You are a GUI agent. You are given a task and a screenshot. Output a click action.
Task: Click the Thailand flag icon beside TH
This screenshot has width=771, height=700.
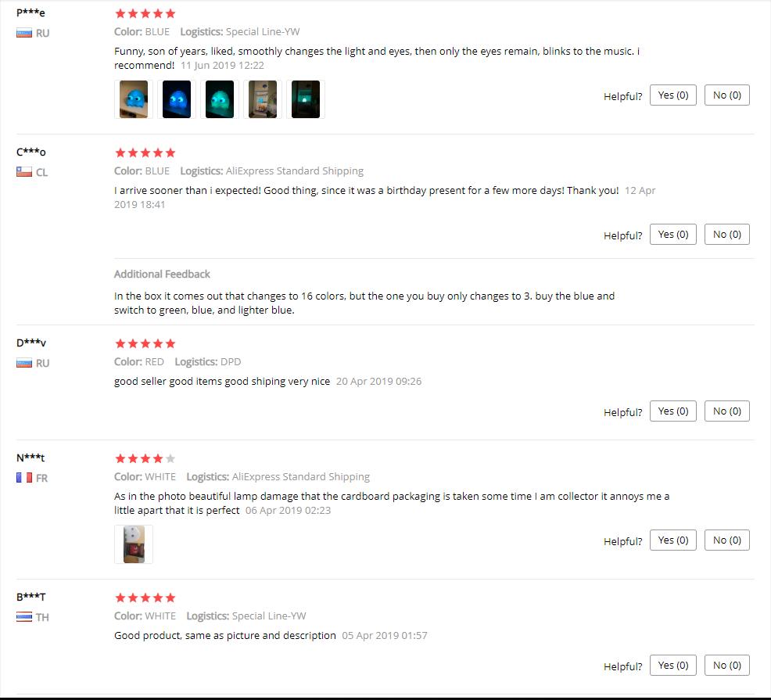pos(24,617)
